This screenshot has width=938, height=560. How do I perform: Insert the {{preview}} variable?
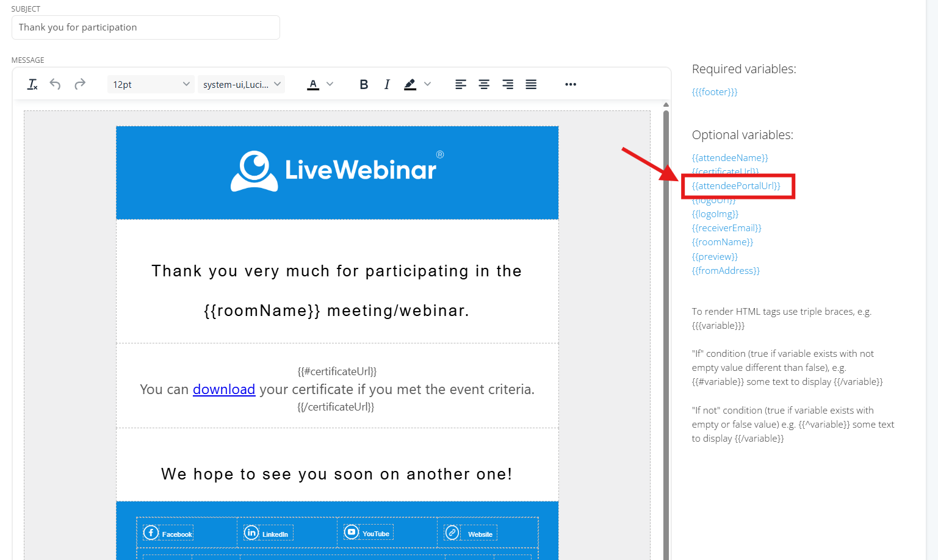[x=715, y=257]
